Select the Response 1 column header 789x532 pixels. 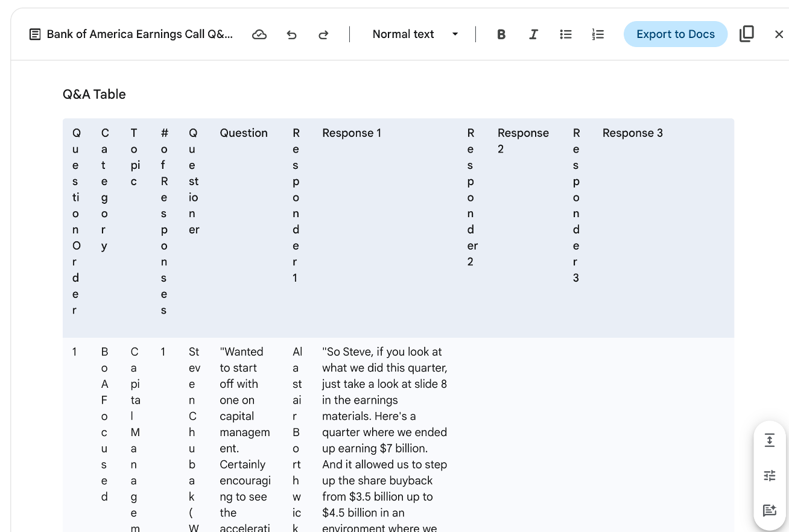tap(352, 133)
